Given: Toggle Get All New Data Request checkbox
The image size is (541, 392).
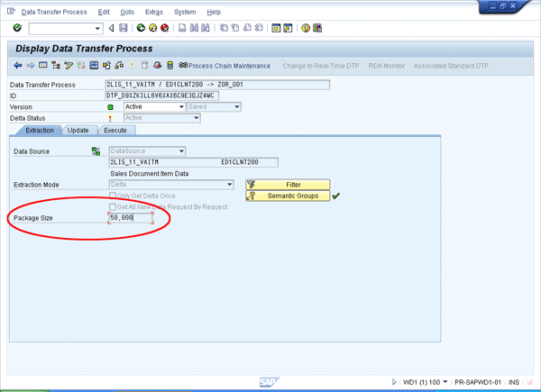Looking at the screenshot, I should [x=113, y=207].
